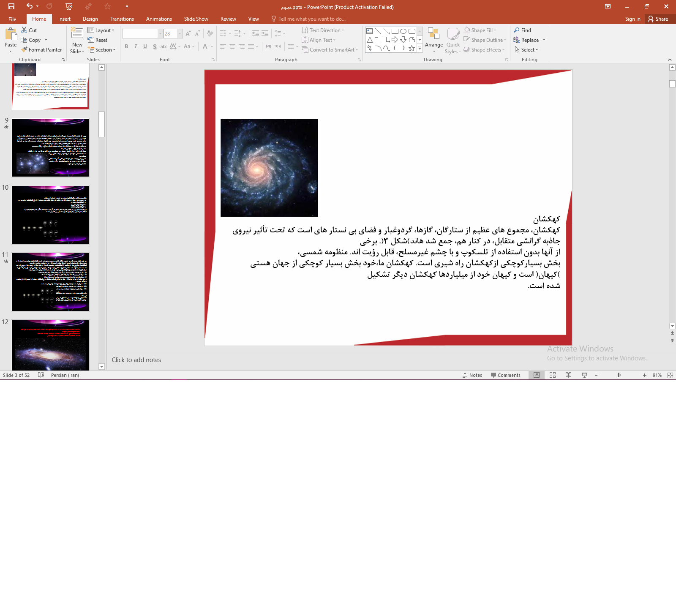Toggle Bold formatting

click(126, 46)
